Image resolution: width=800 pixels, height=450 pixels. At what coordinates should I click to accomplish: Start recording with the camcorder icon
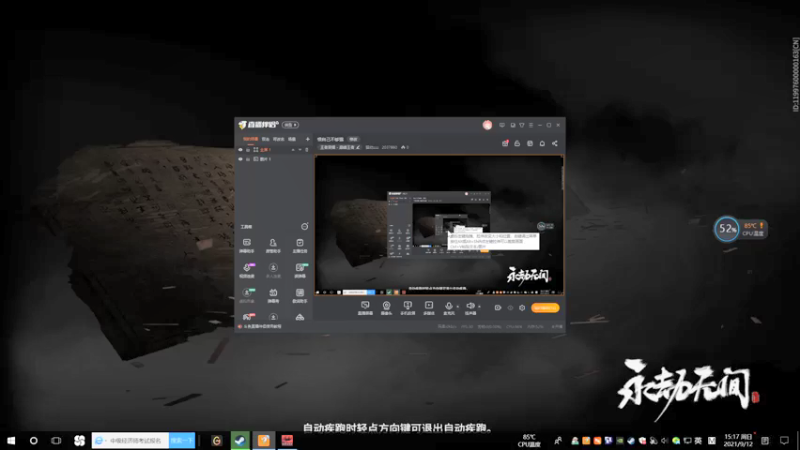[x=498, y=308]
